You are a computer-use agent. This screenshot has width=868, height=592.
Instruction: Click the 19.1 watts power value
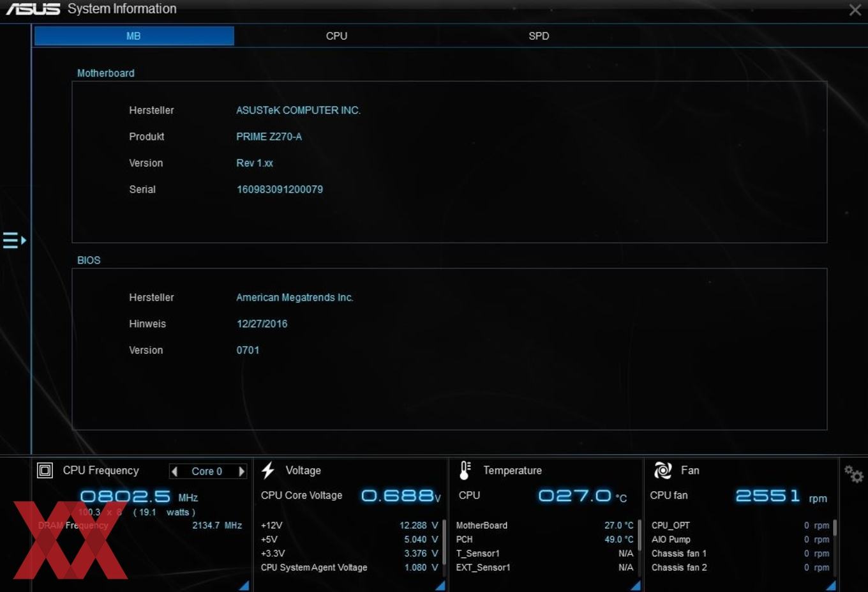click(x=164, y=512)
